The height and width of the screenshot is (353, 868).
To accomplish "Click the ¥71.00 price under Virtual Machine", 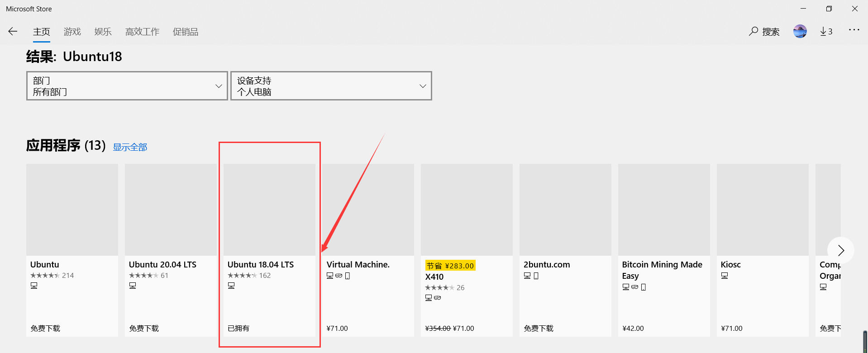I will tap(337, 329).
